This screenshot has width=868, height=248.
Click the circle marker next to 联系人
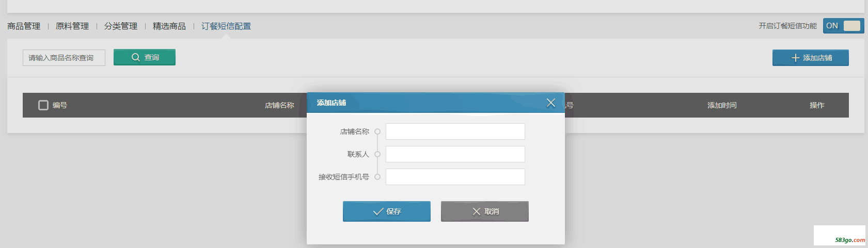(377, 154)
